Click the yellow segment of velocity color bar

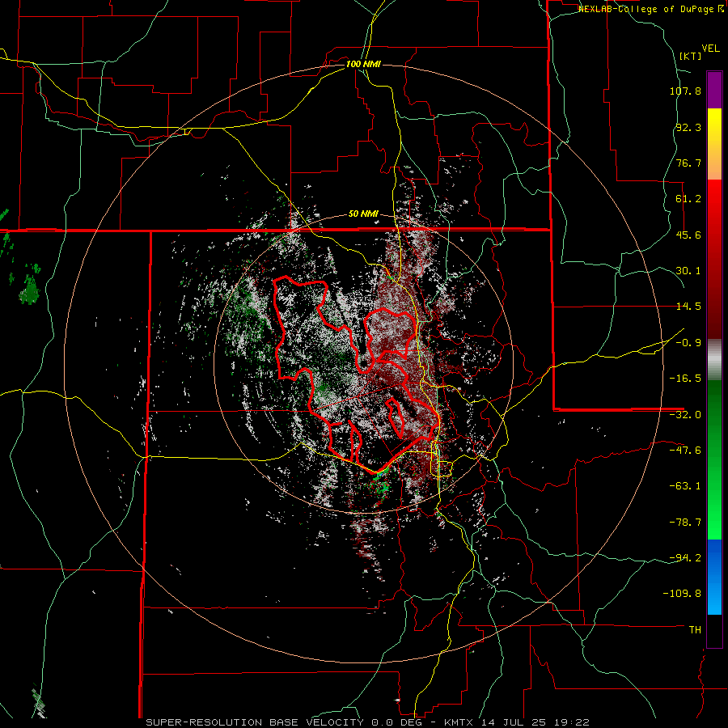[714, 144]
